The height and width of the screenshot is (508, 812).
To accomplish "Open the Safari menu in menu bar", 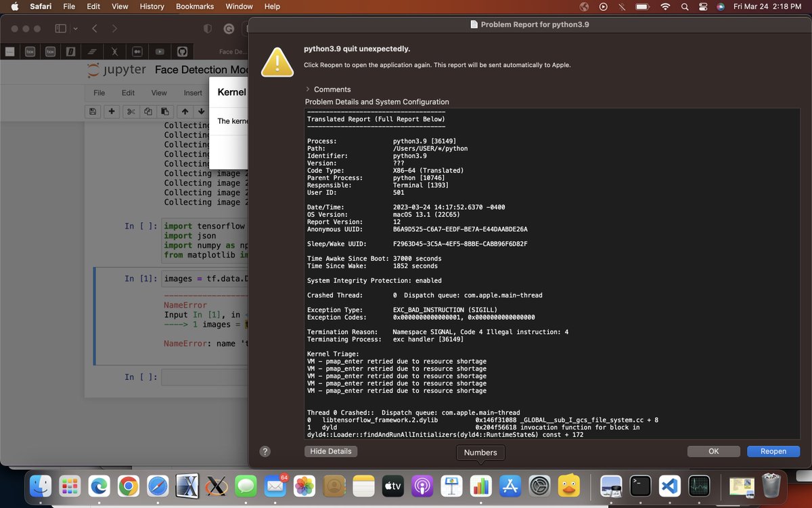I will 41,6.
